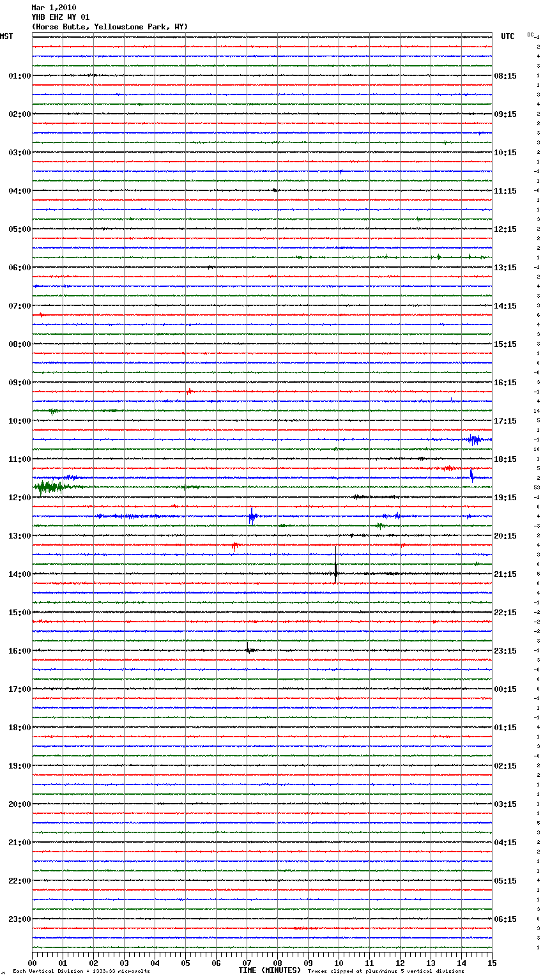This screenshot has width=543, height=980.
Task: Click the 22:00 MST time label
Action: point(20,881)
